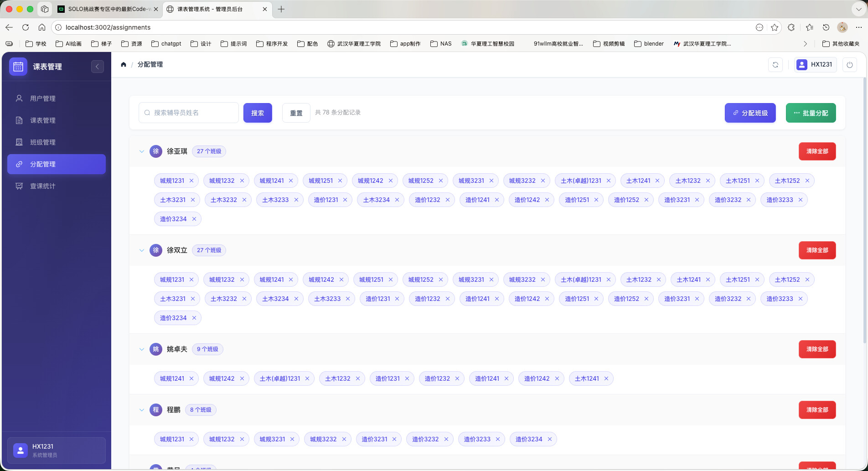This screenshot has height=471, width=868.
Task: Click 清除全部 for 姚卓夫
Action: [817, 349]
